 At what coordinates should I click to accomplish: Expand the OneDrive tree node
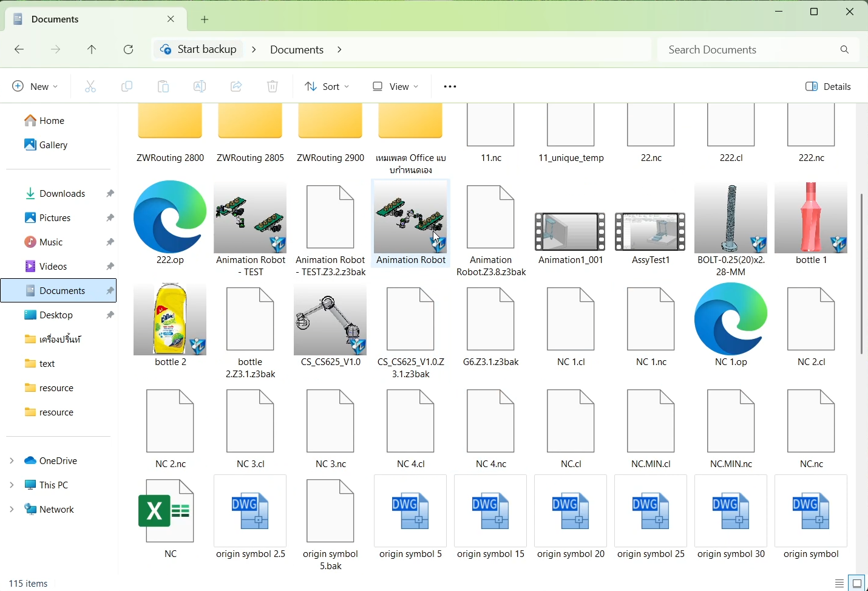click(x=12, y=461)
